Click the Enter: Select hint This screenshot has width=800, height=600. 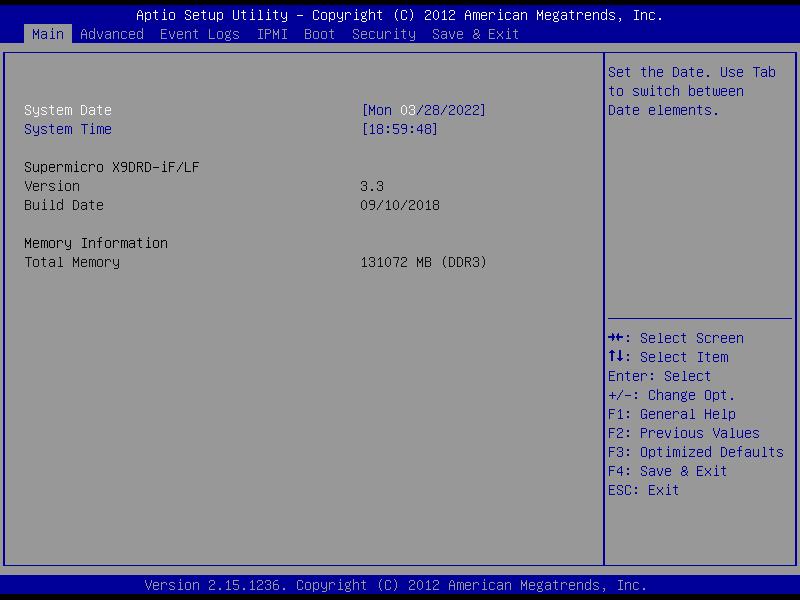(659, 376)
